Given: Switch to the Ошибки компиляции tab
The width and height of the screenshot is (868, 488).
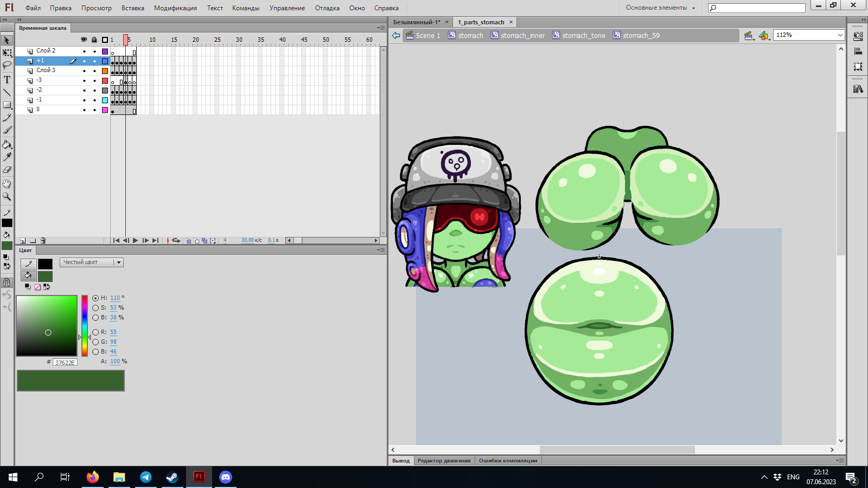Looking at the screenshot, I should [x=508, y=461].
